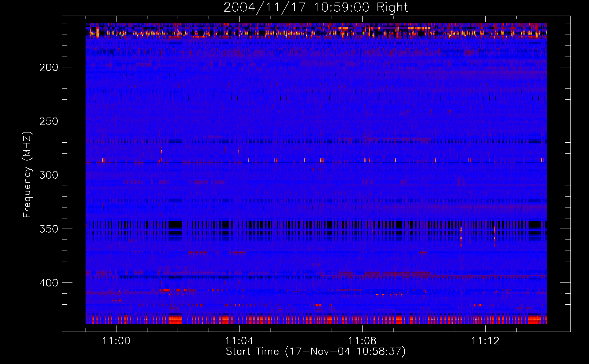Select the 'Frequency (MHZ)' axis label

click(27, 175)
